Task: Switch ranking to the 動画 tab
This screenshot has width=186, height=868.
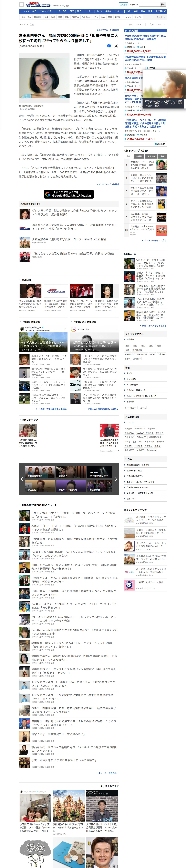Action: tap(162, 156)
